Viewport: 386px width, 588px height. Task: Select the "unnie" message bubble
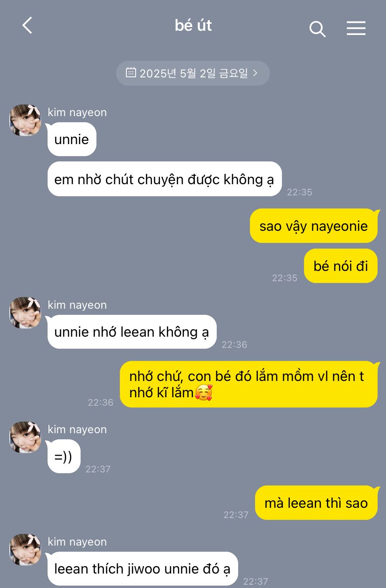[x=72, y=139]
